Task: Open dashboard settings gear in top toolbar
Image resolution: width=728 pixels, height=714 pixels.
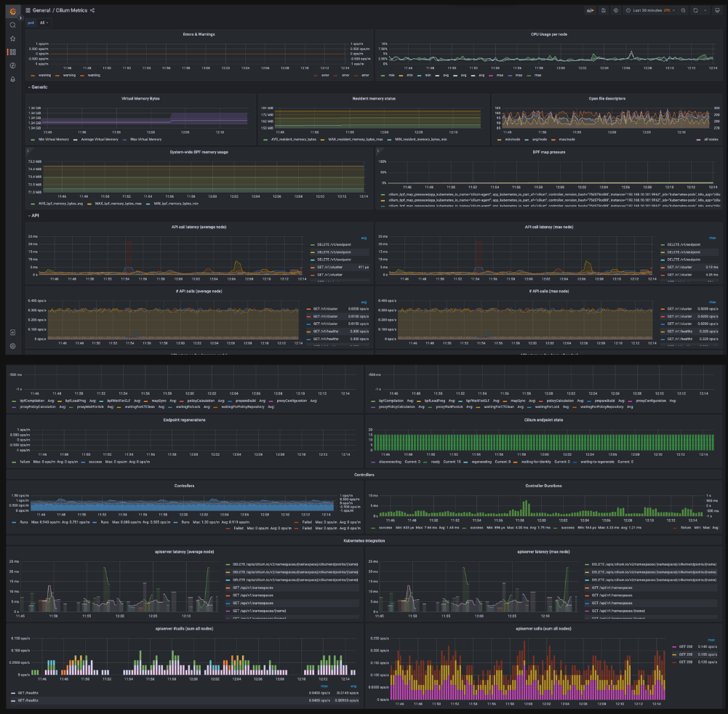Action: click(616, 10)
